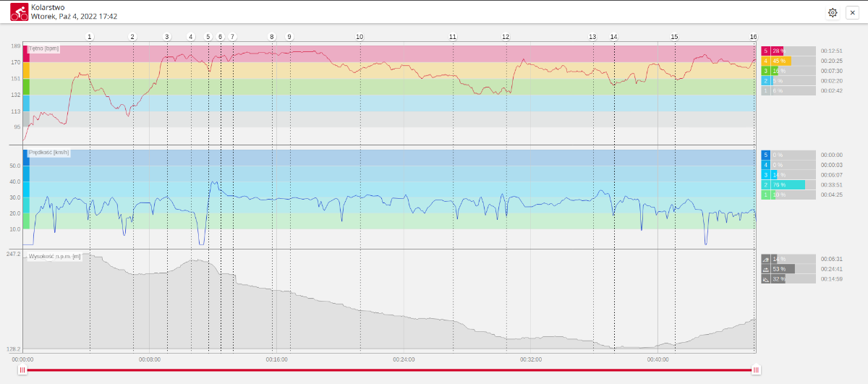Select lap marker 13
Screen dimensions: 868x384
tap(592, 37)
